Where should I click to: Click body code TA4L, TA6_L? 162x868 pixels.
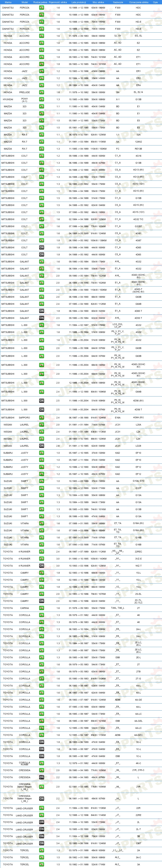point(118,608)
